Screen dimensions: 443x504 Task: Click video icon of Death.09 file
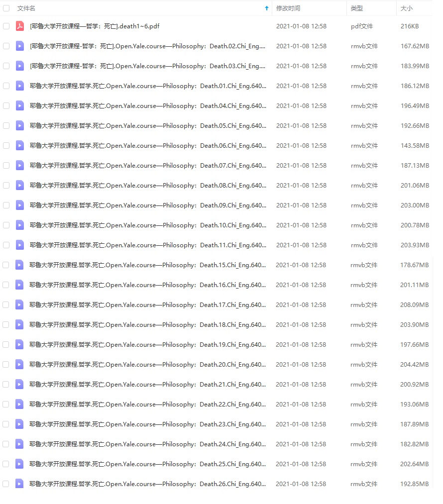point(20,205)
